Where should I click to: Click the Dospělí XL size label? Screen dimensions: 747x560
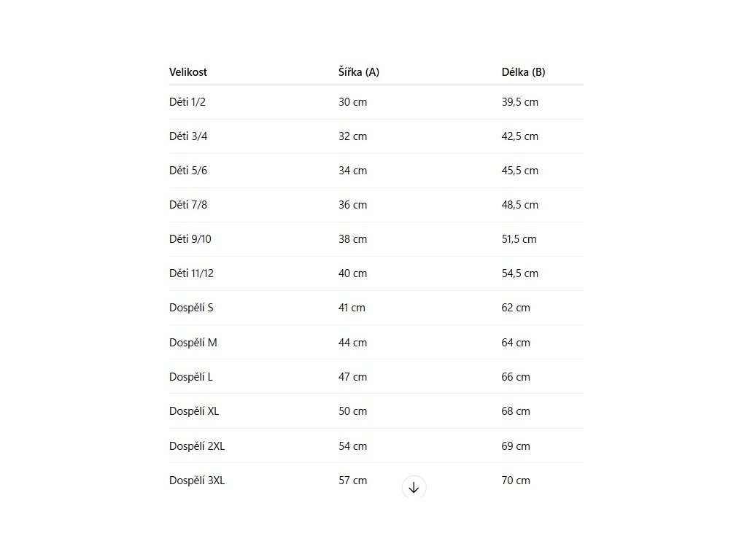click(x=194, y=411)
